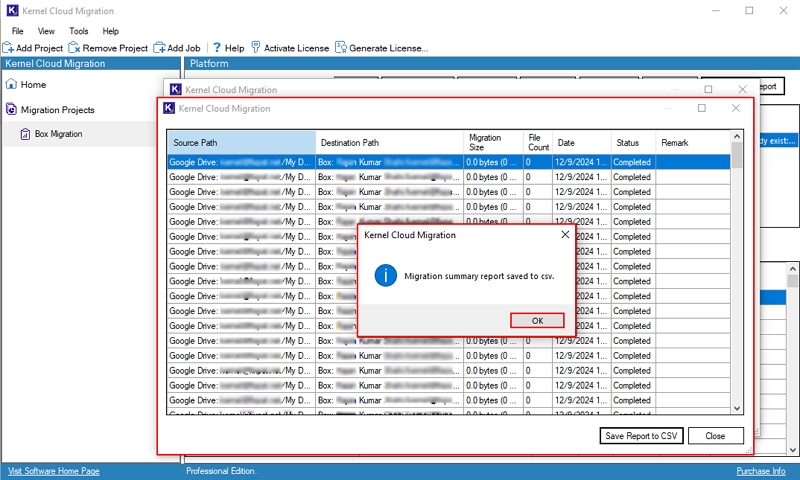Maximize the back Kernel Cloud Migration window
The image size is (800, 480).
click(x=708, y=89)
